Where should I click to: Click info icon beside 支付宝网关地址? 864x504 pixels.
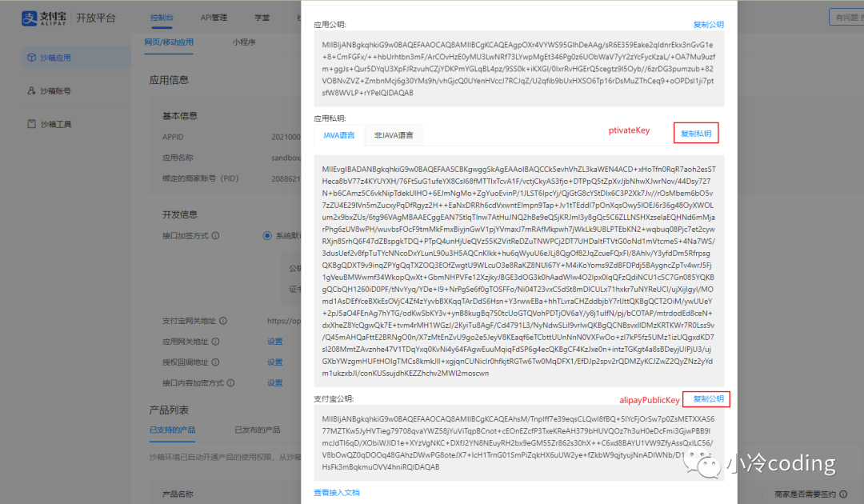click(x=223, y=321)
